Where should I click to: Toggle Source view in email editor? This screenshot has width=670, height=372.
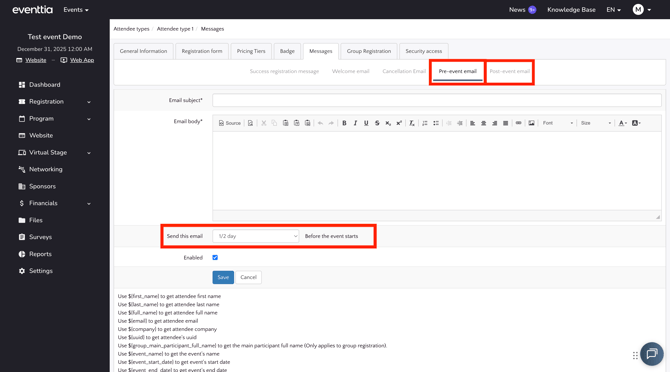[x=230, y=123]
